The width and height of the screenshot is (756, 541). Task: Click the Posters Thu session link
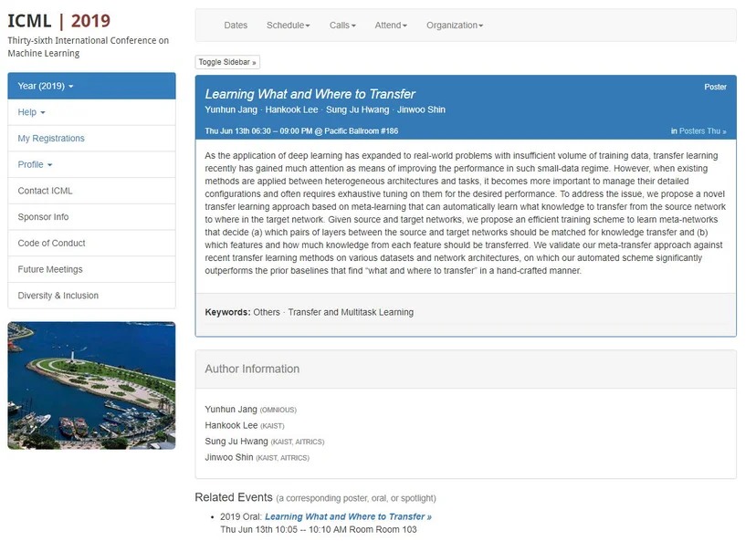point(702,131)
